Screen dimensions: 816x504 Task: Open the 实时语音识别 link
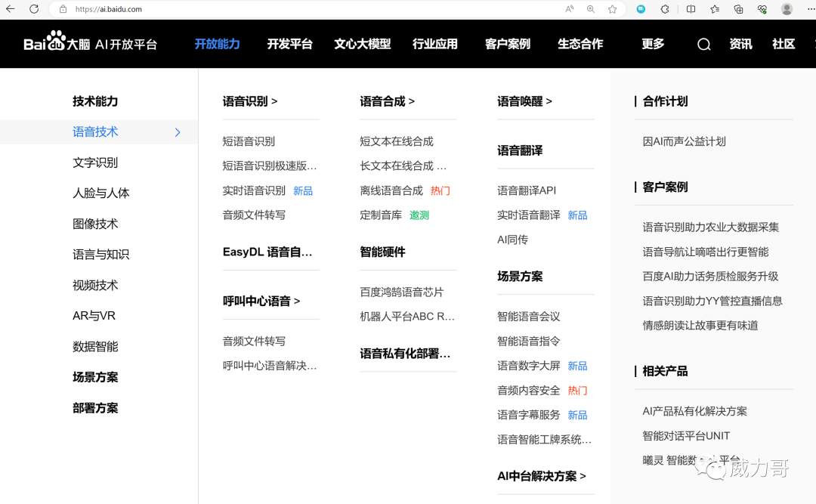pos(254,190)
